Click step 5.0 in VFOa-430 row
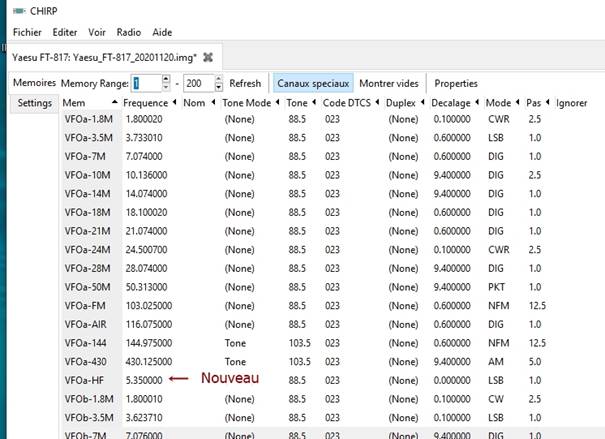This screenshot has width=605, height=439. [535, 362]
